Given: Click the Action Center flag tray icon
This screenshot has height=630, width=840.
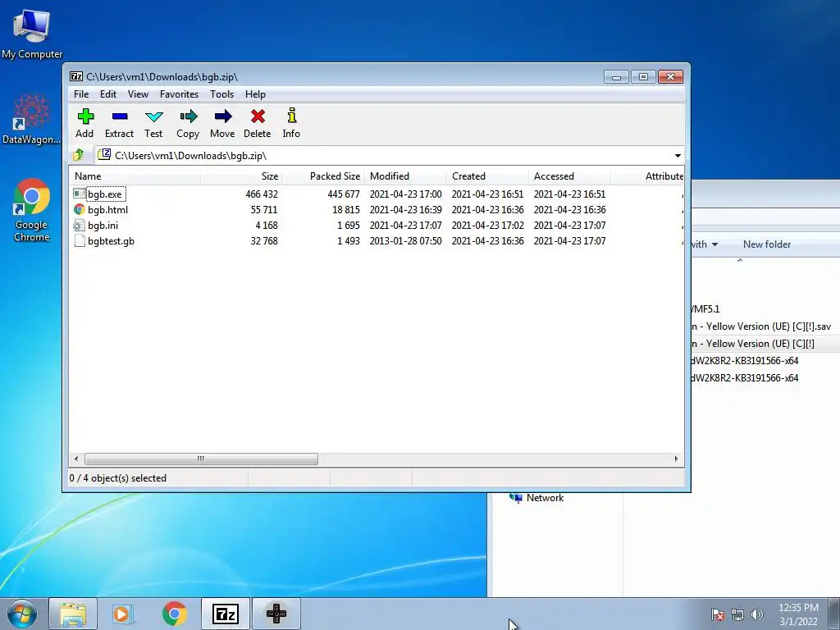Looking at the screenshot, I should pyautogui.click(x=718, y=614).
